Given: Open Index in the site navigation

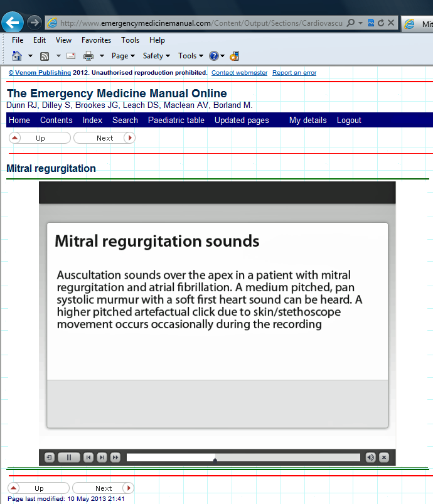Looking at the screenshot, I should point(92,121).
